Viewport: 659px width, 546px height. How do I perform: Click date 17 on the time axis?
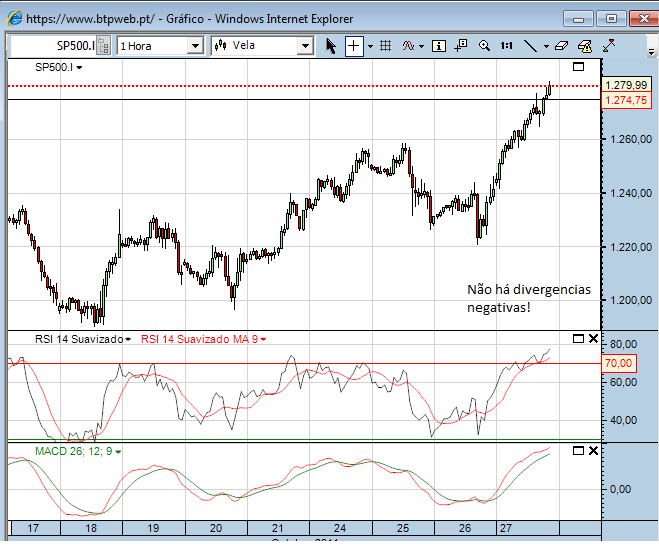tap(33, 528)
